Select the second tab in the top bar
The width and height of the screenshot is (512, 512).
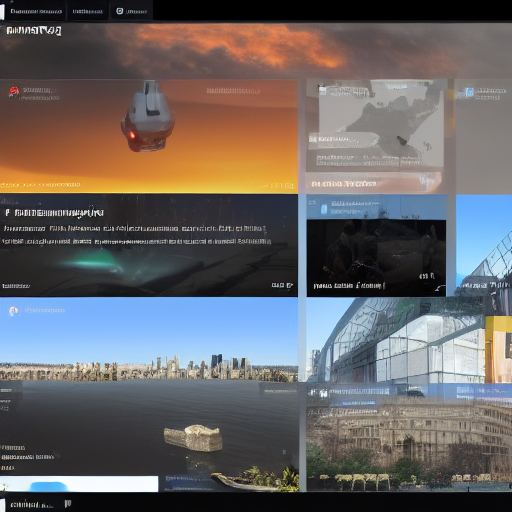pyautogui.click(x=88, y=11)
